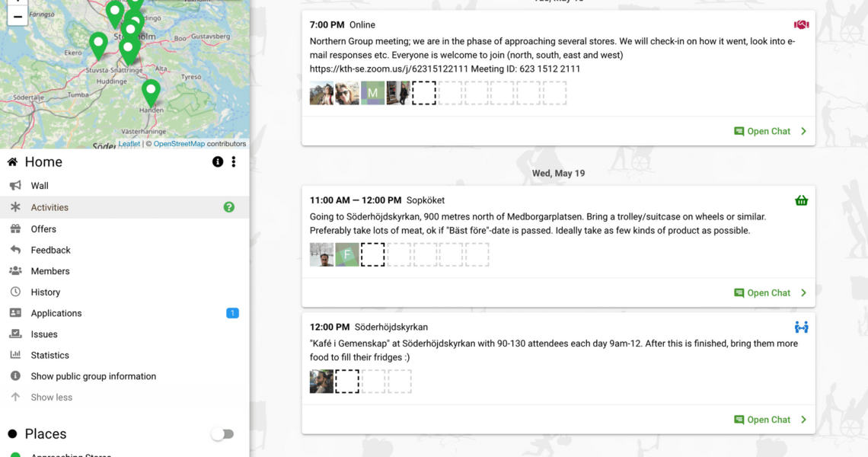Open the Wall page from sidebar
Image resolution: width=868 pixels, height=457 pixels.
tap(40, 186)
